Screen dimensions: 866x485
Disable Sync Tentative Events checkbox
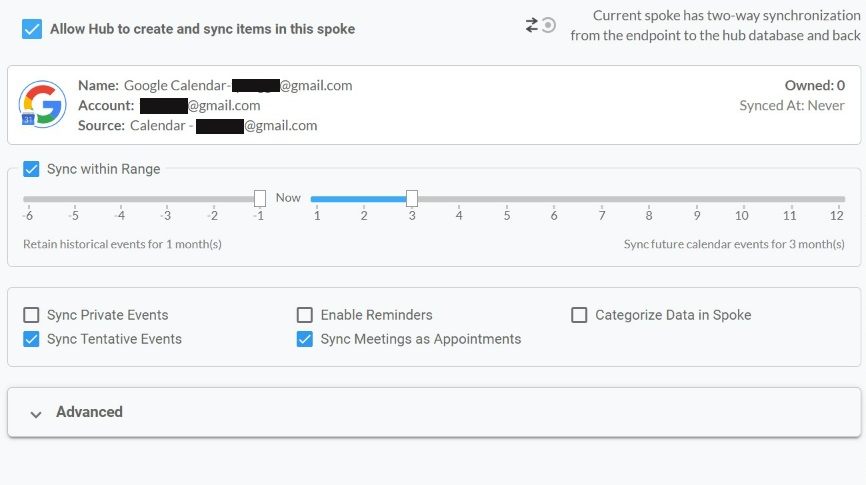tap(31, 339)
